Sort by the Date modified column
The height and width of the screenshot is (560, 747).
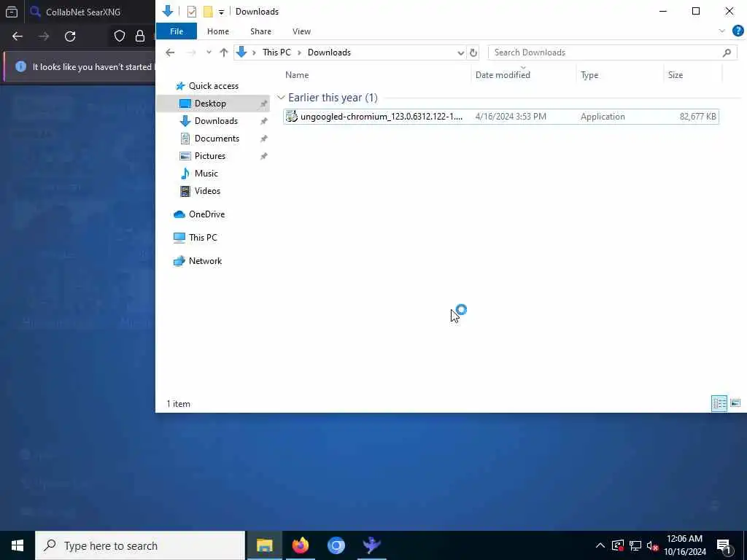click(x=503, y=75)
